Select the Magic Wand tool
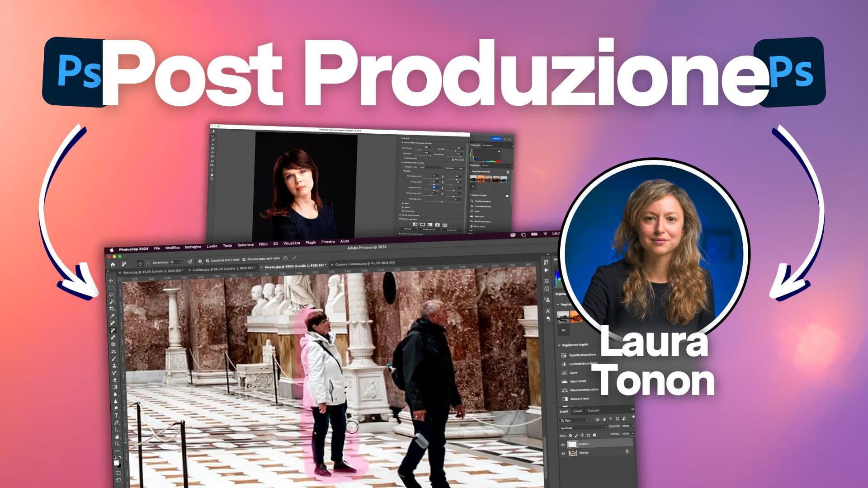 (x=112, y=302)
